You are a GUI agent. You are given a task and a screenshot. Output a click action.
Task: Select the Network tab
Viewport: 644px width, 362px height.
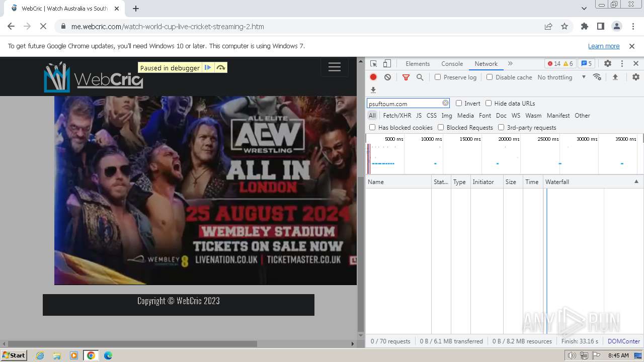coord(486,64)
